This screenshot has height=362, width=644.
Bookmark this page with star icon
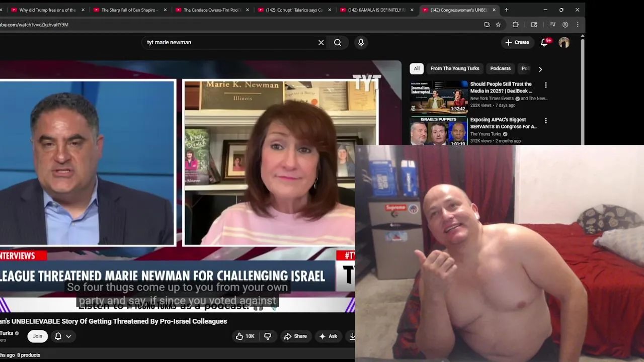pyautogui.click(x=498, y=25)
